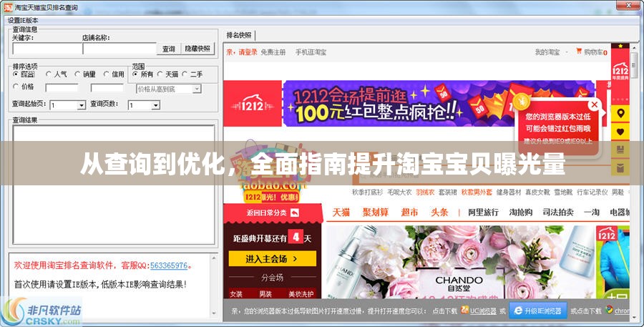Select the 所有 range radio button
The width and height of the screenshot is (644, 327).
coord(135,74)
